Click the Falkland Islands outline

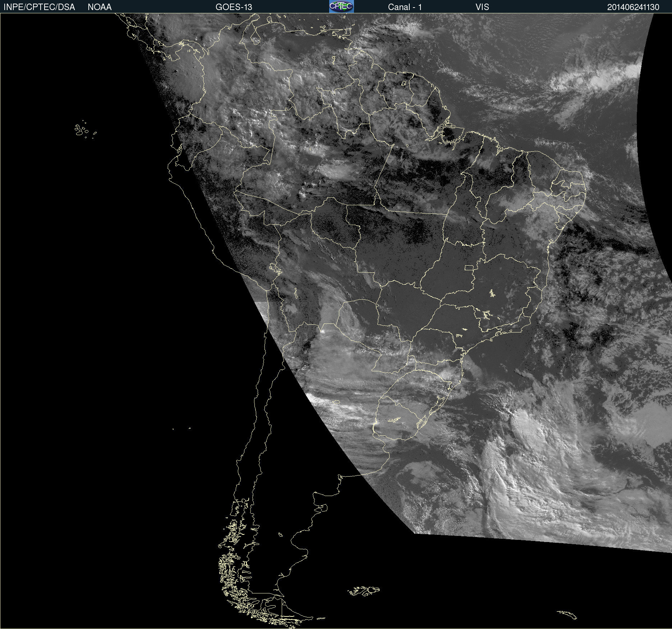pos(364,591)
